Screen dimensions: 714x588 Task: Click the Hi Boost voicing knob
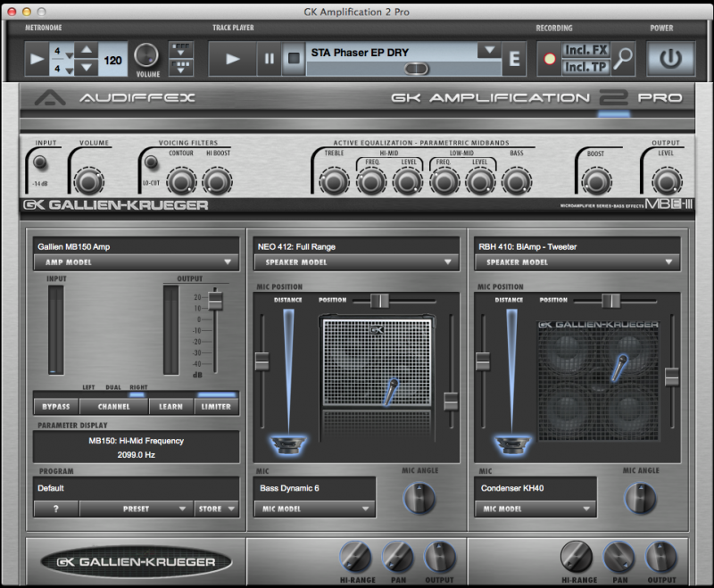click(217, 182)
